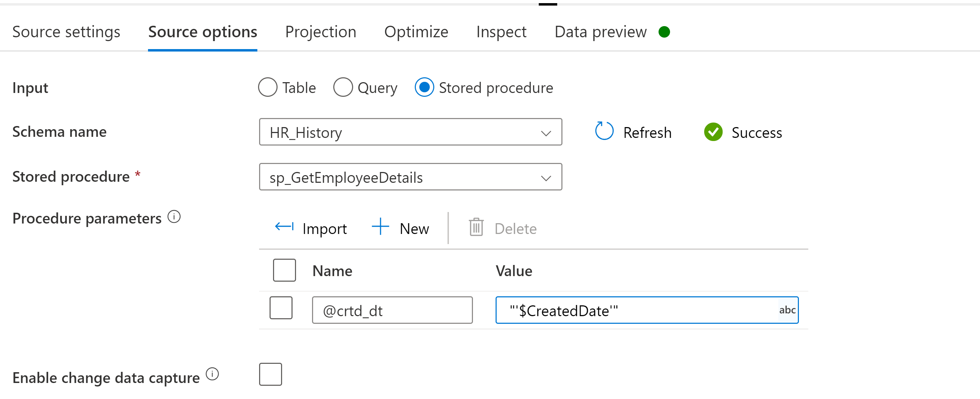Click the circular Refresh arrow icon
Screen dimensions: 980x399
coord(604,132)
